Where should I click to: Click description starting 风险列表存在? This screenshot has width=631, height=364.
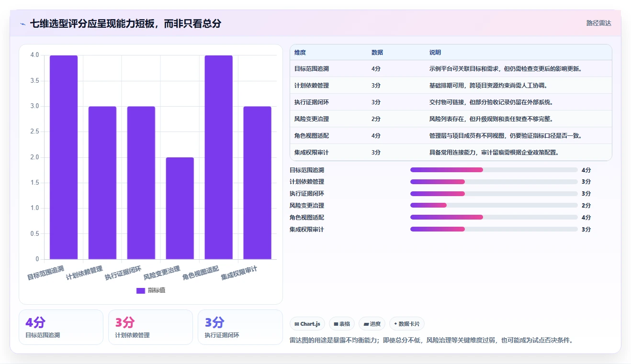[x=491, y=119]
